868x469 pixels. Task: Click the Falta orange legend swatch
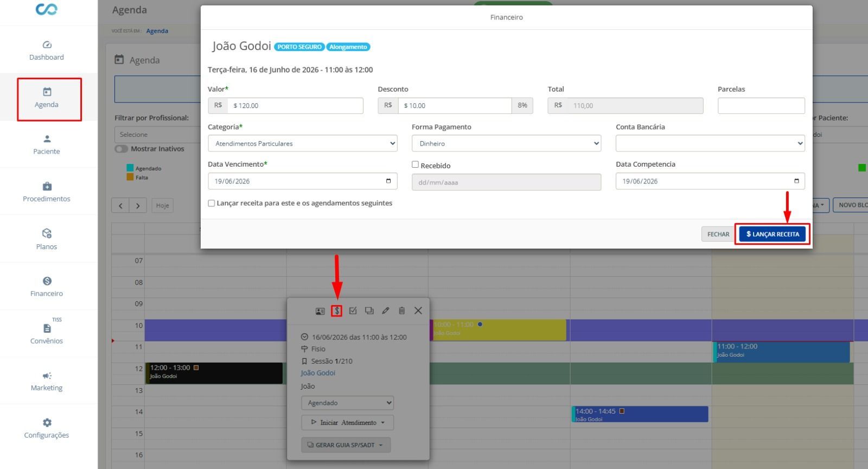(x=130, y=177)
